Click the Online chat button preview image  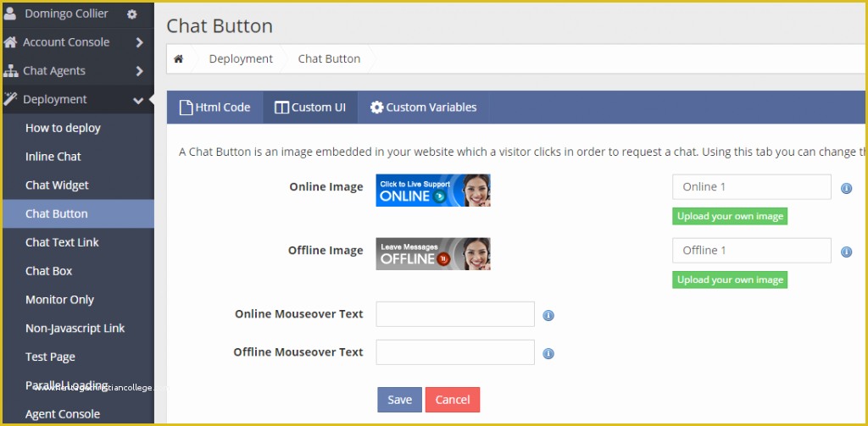pyautogui.click(x=433, y=191)
